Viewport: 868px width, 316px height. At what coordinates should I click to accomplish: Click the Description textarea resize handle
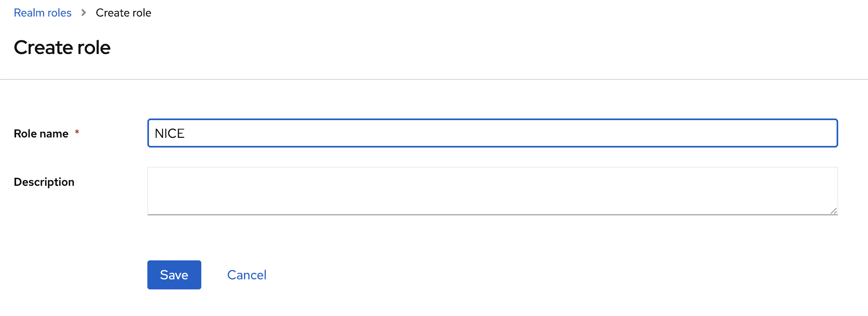(833, 211)
